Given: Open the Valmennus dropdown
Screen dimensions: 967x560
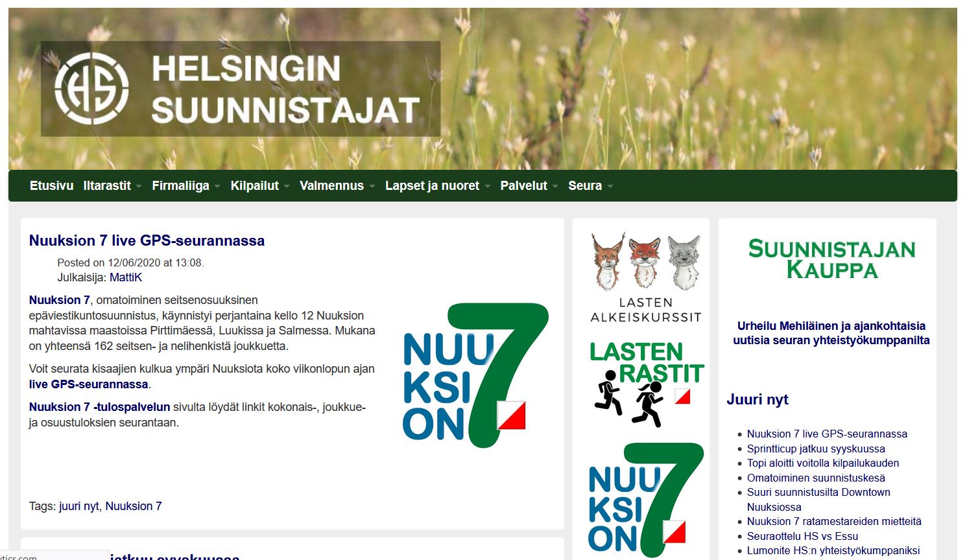Looking at the screenshot, I should point(331,185).
